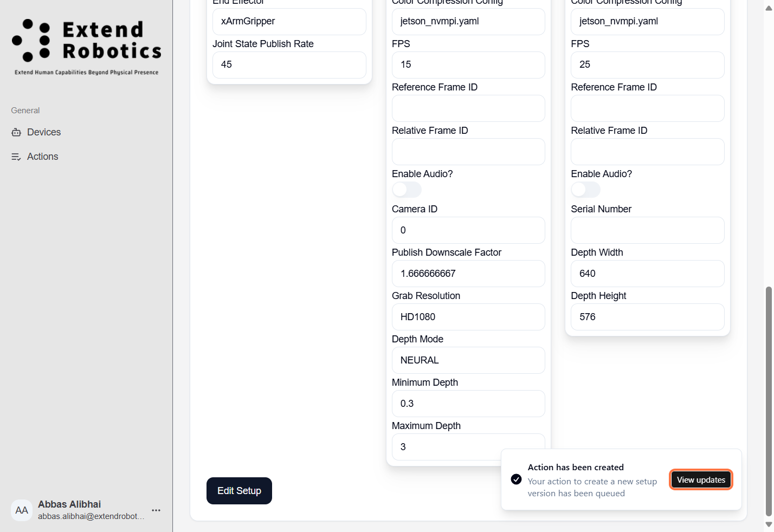Select the Depth Width field
Image resolution: width=774 pixels, height=532 pixels.
click(x=647, y=274)
